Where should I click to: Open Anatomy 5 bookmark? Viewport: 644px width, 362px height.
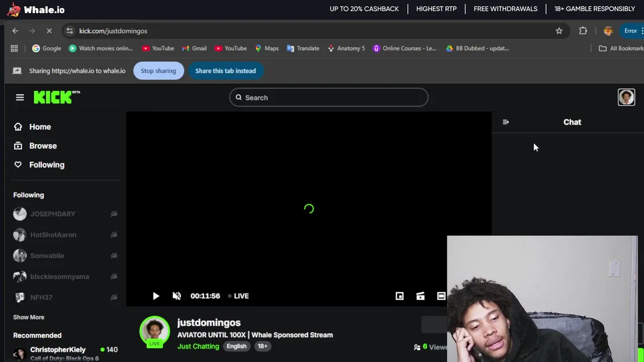[346, 48]
